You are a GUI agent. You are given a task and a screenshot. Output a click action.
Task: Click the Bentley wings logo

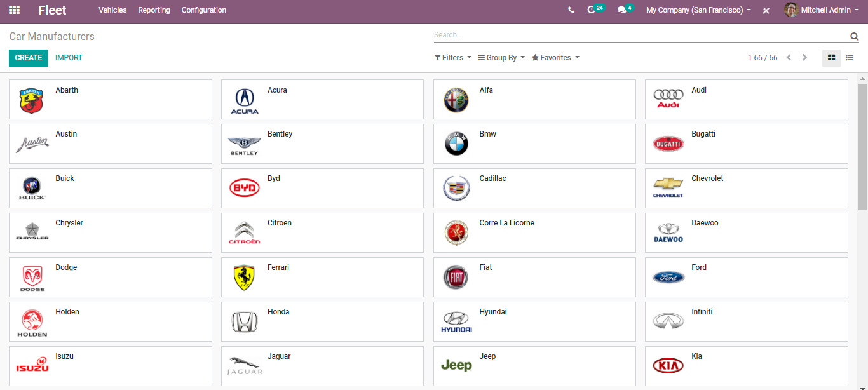point(244,145)
